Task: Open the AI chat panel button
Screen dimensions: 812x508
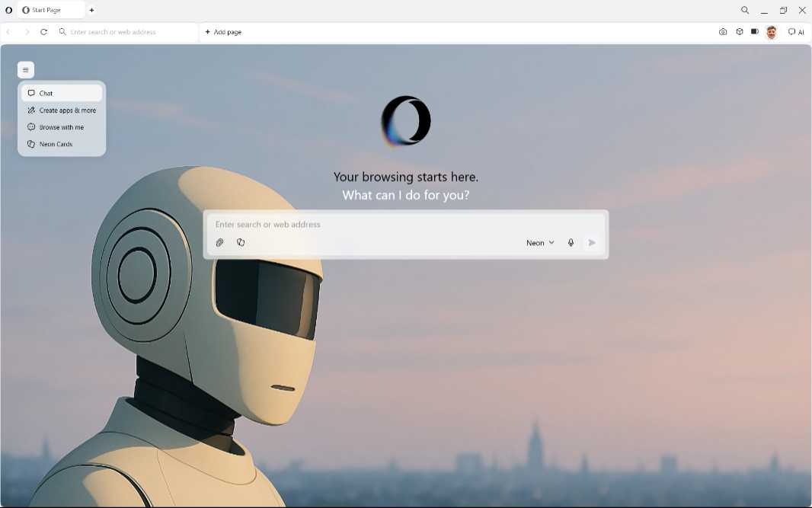Action: (x=796, y=32)
